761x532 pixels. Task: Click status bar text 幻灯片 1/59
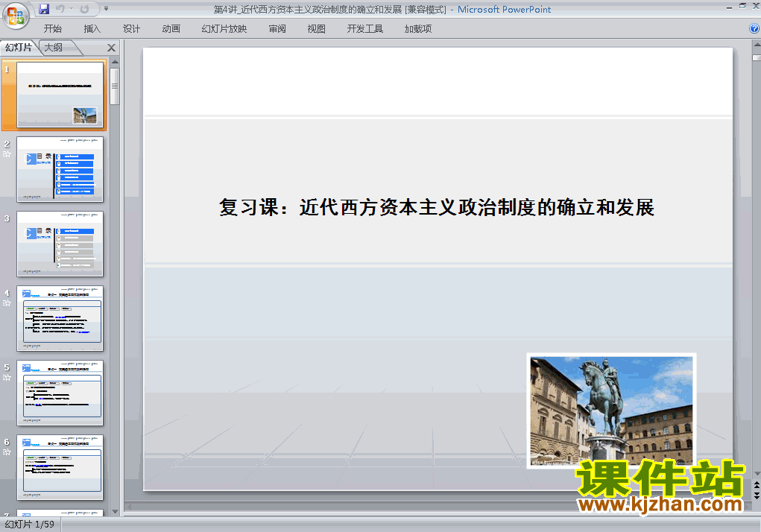(x=30, y=525)
